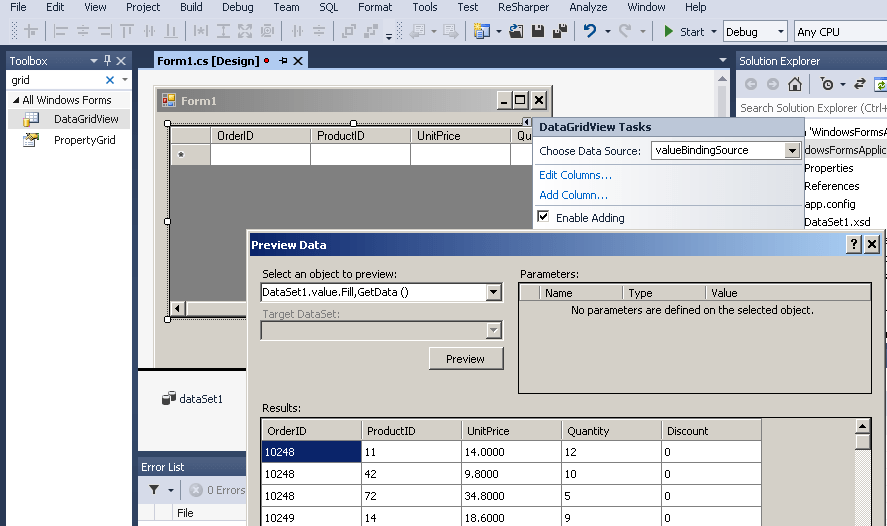The image size is (887, 526).
Task: Open the Start button dropdown arrow
Action: point(713,32)
